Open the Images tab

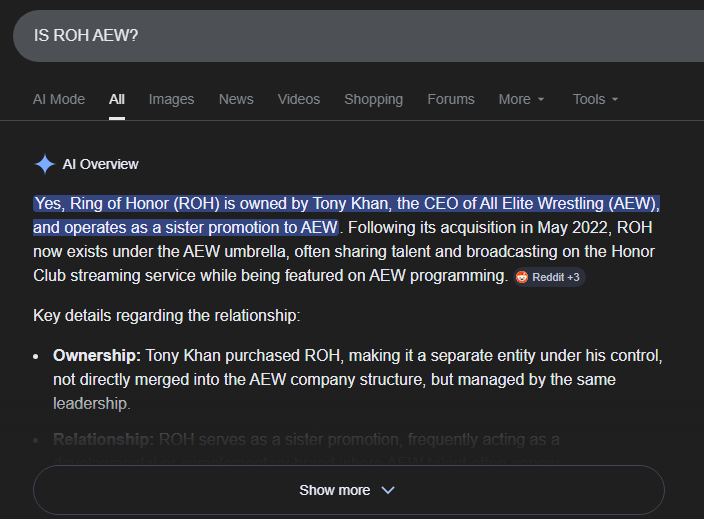point(172,99)
